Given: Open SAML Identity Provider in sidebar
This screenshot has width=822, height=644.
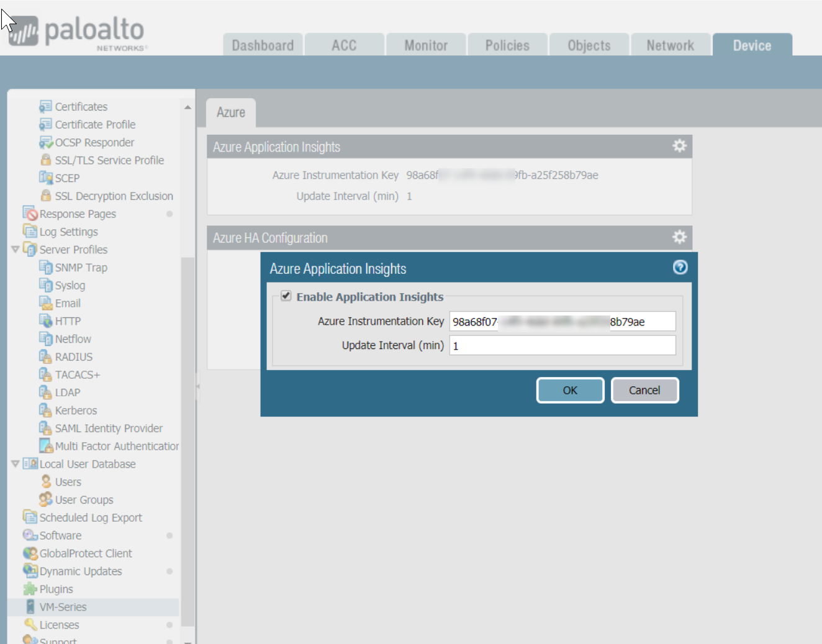Looking at the screenshot, I should [109, 428].
